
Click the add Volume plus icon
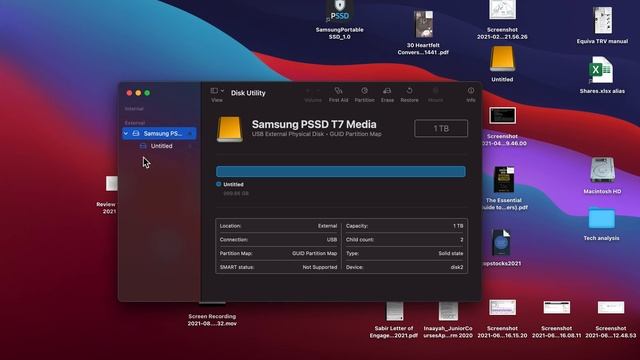click(308, 91)
